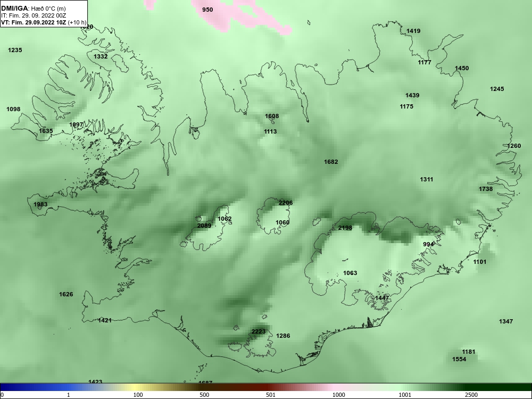Click the 994 value label
532x399 pixels.
tap(428, 244)
